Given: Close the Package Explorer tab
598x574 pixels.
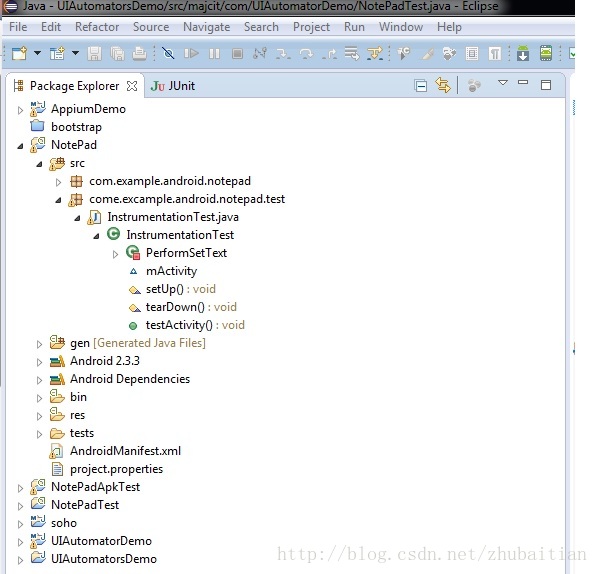Looking at the screenshot, I should pos(132,86).
